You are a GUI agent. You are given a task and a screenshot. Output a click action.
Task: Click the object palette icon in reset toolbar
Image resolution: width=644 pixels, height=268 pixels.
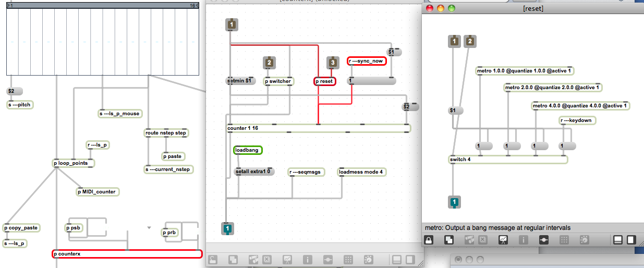[x=469, y=240]
